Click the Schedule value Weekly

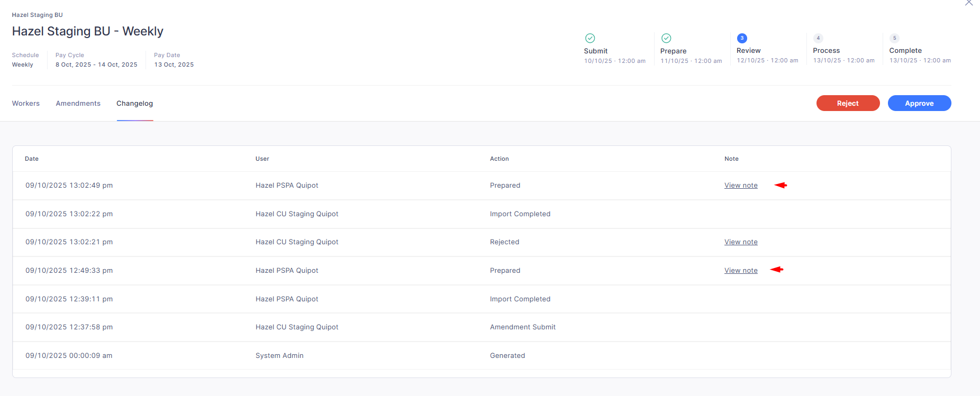(x=23, y=65)
